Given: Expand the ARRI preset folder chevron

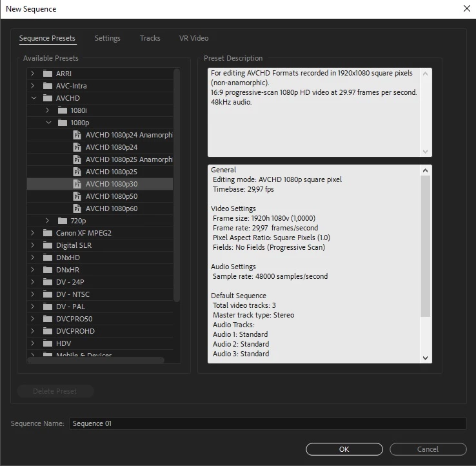Looking at the screenshot, I should coord(33,73).
